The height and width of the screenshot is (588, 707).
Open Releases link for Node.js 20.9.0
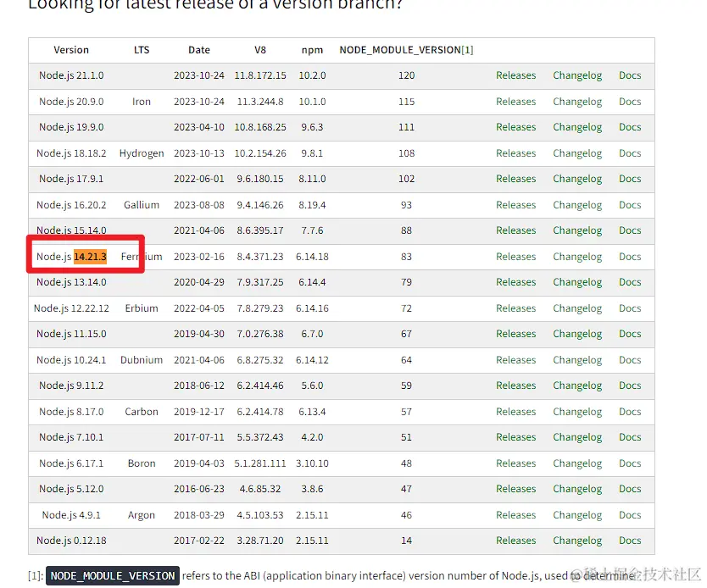pos(515,102)
